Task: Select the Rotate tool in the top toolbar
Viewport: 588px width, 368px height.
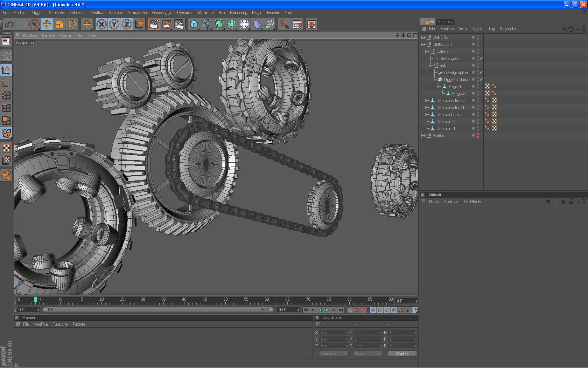Action: pos(72,25)
